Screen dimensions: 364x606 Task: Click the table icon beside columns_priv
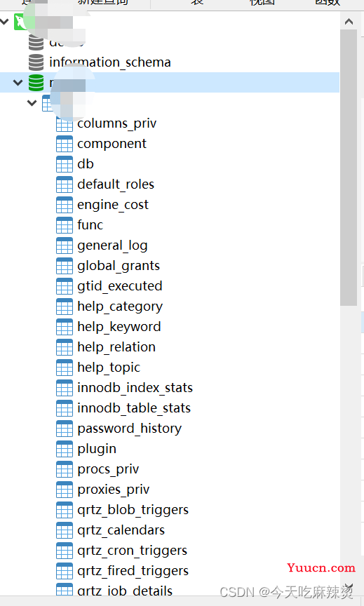(64, 123)
